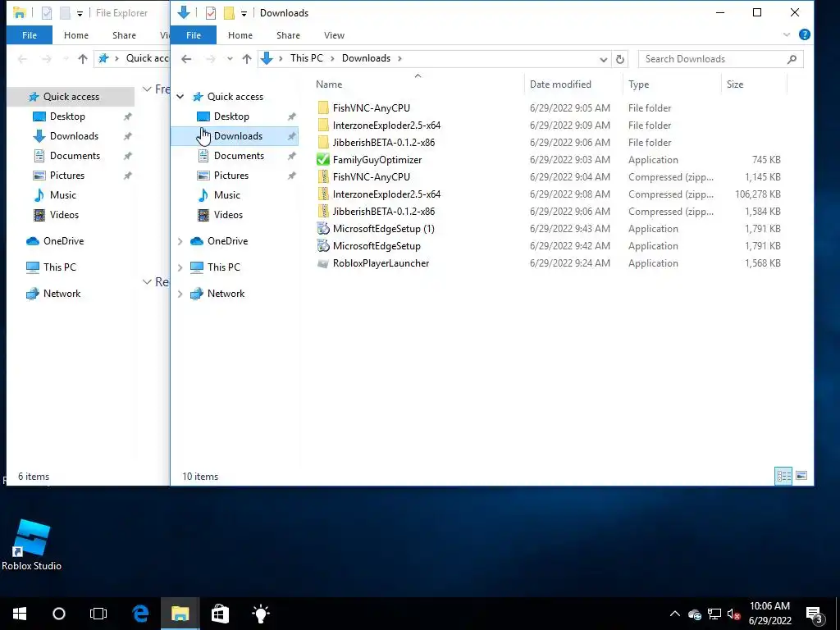Viewport: 840px width, 630px height.
Task: Open the recent locations dropdown arrow
Action: pos(230,59)
